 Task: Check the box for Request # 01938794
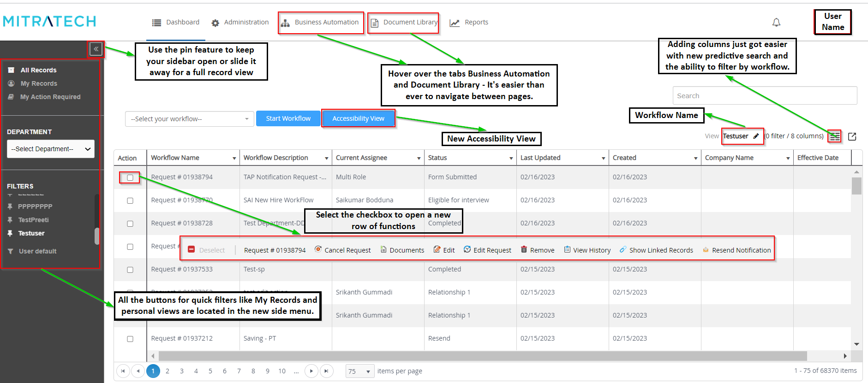point(130,177)
